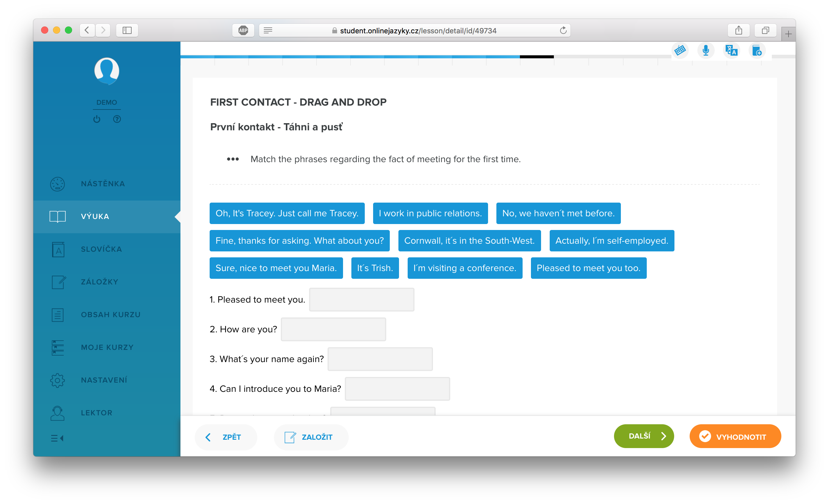This screenshot has height=504, width=829.
Task: Open the Nástěnka dashboard menu item
Action: point(103,184)
